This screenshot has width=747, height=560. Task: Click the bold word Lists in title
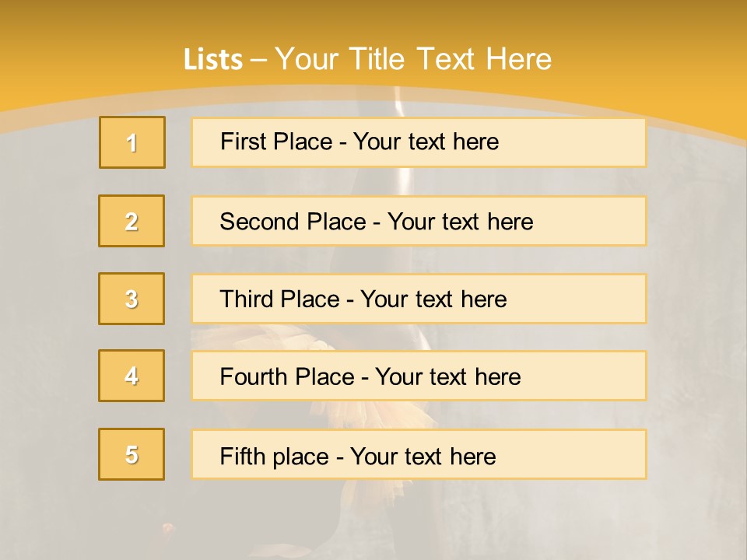coord(213,59)
